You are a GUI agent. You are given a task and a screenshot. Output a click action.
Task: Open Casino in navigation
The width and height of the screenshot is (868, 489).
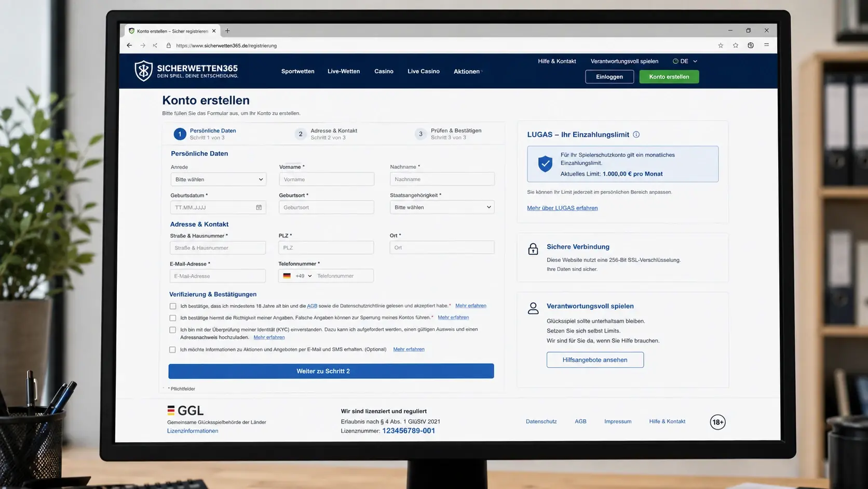point(384,71)
